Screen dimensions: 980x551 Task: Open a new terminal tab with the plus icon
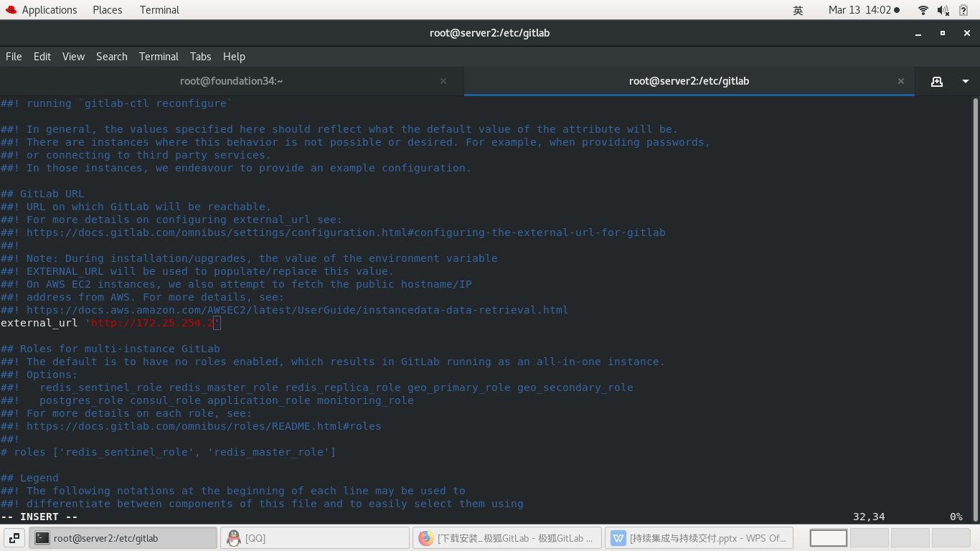coord(937,81)
